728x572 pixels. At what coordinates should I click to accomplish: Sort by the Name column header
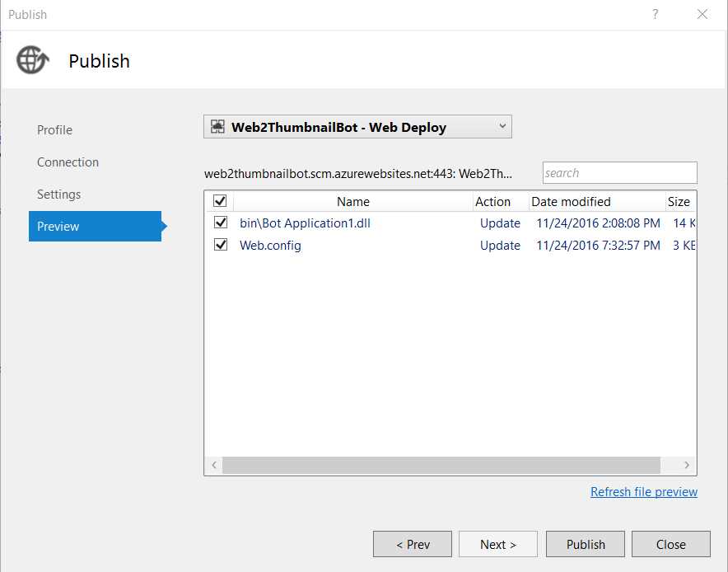coord(352,202)
